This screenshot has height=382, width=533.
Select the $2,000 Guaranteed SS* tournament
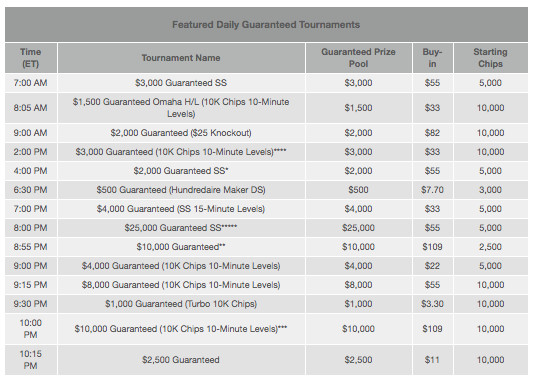coord(181,171)
